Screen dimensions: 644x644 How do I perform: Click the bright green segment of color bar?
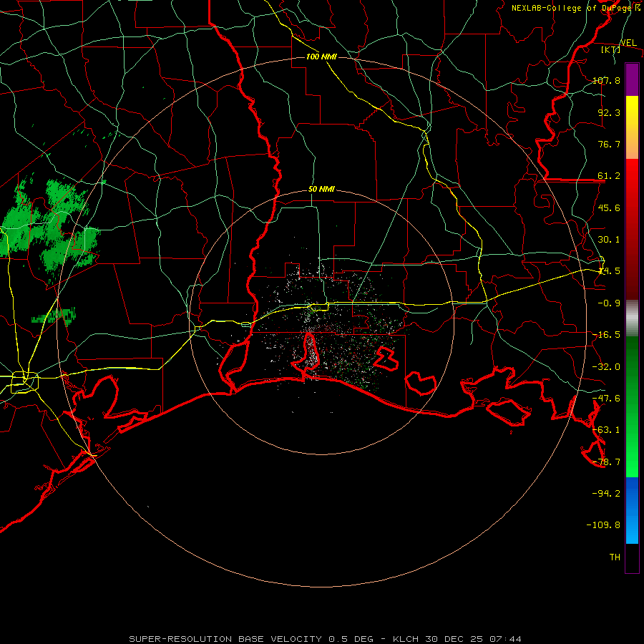click(x=632, y=406)
